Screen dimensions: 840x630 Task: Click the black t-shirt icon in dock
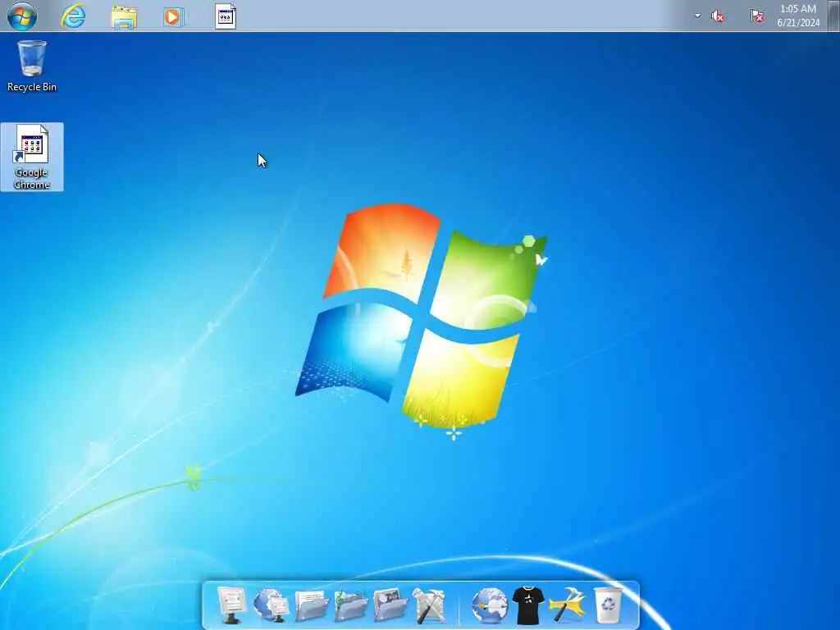(528, 605)
